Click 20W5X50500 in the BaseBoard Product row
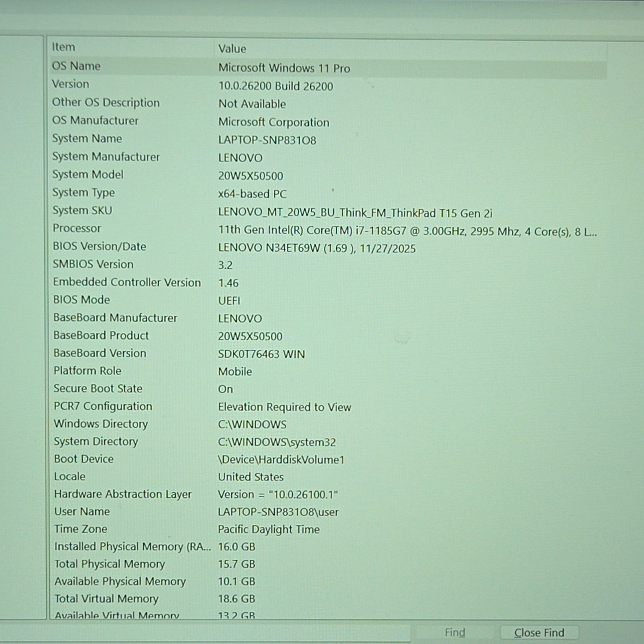Viewport: 644px width, 644px height. point(250,337)
